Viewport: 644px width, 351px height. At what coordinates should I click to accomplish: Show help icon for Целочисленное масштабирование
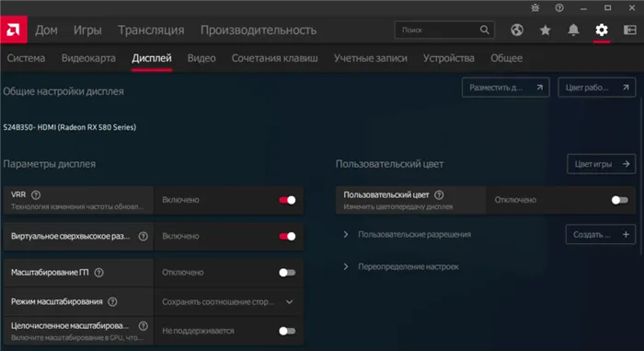point(143,326)
